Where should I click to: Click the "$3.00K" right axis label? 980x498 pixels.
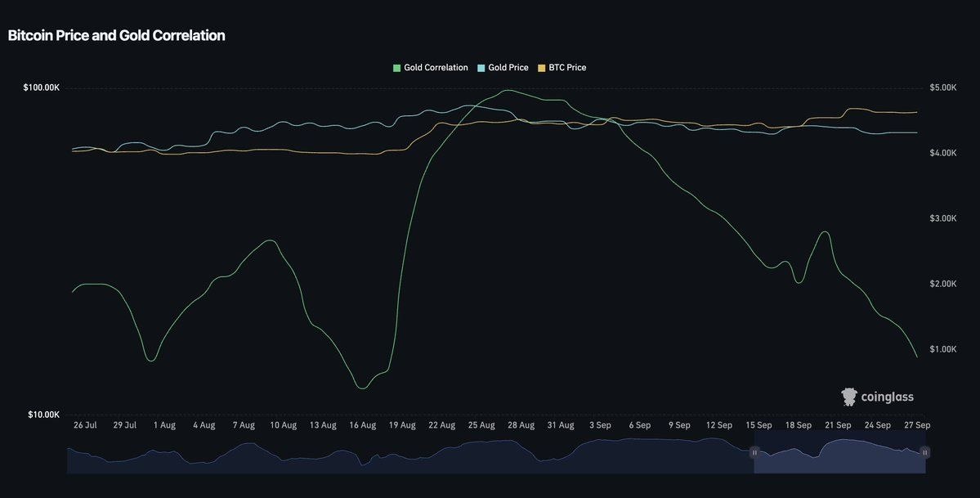coord(943,218)
